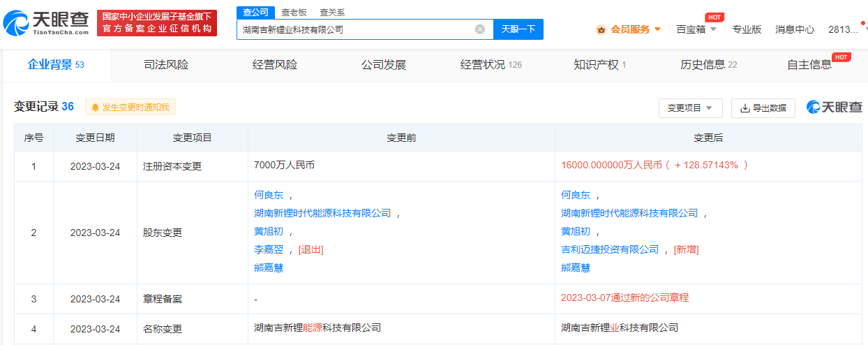Screen dimensions: 868x345
Task: Click 湖南吉新锂业科技有限公司 new name
Action: pyautogui.click(x=620, y=328)
